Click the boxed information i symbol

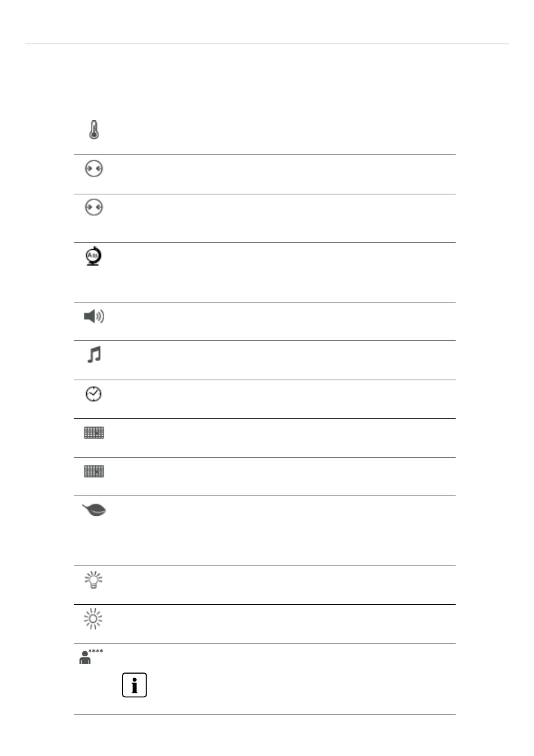pyautogui.click(x=134, y=685)
